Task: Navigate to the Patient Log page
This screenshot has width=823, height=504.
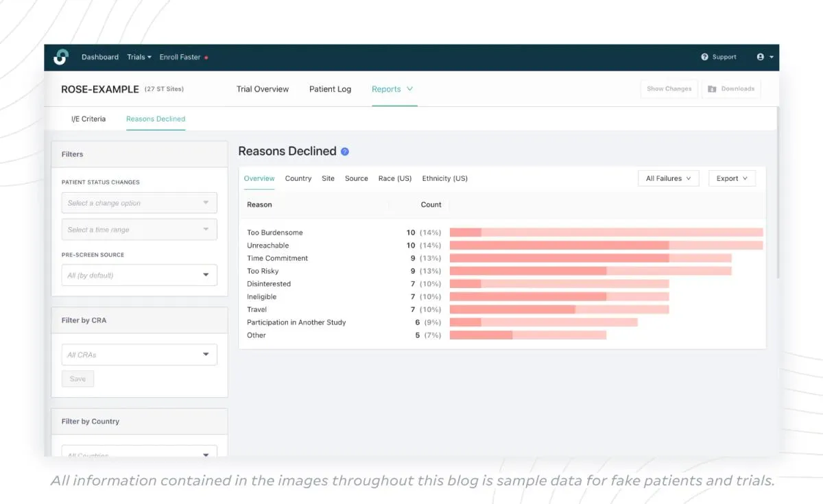Action: 330,88
